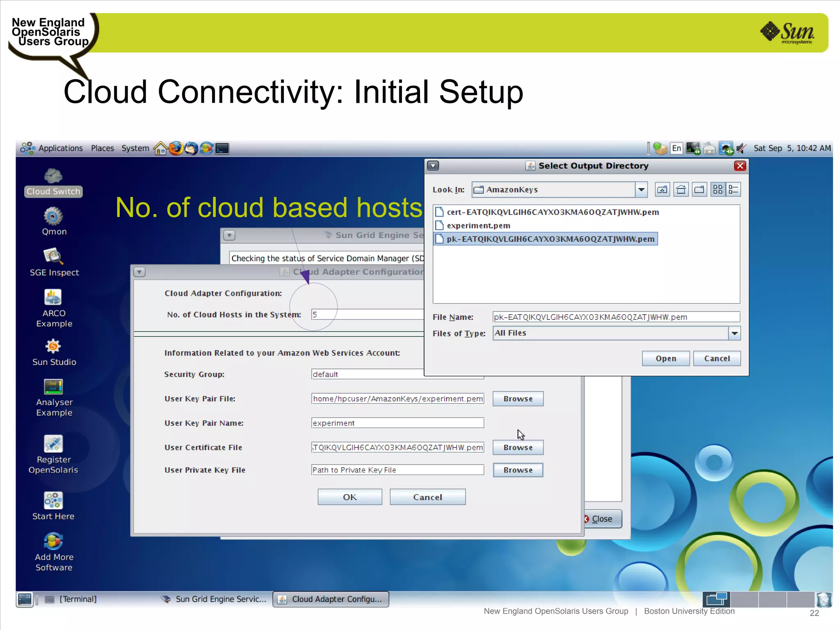840x630 pixels.
Task: Click the No. of Cloud Hosts field
Action: [x=367, y=315]
